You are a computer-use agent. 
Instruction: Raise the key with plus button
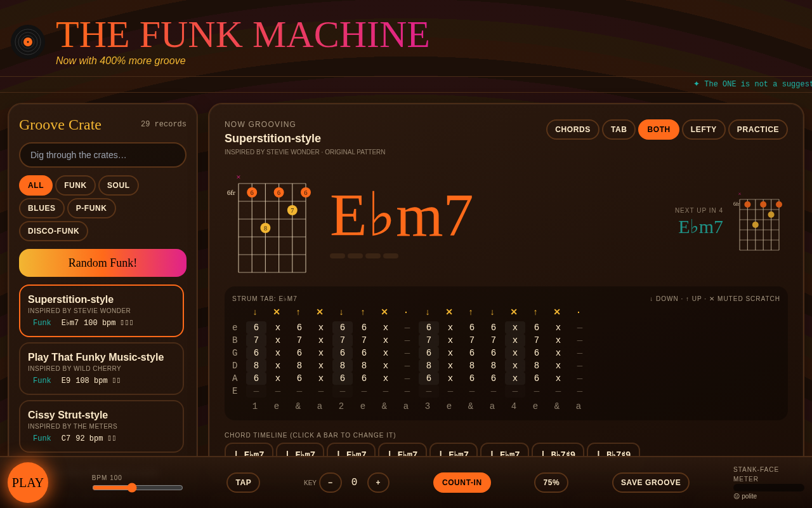coord(378,483)
